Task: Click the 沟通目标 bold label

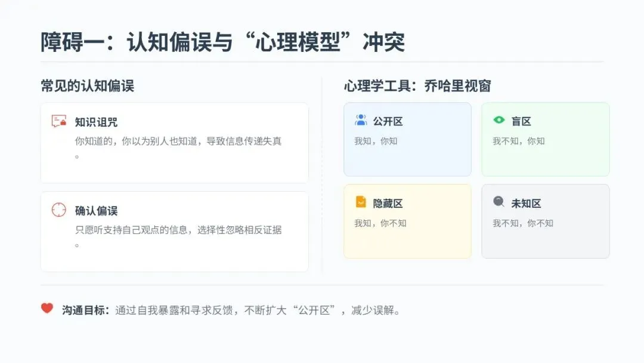Action: [85, 310]
